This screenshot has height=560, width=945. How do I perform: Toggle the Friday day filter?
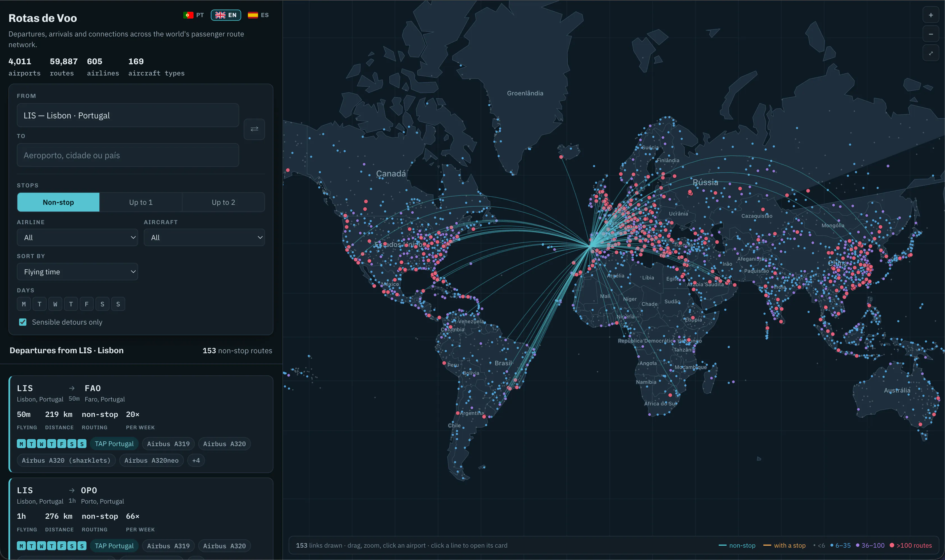(x=87, y=304)
